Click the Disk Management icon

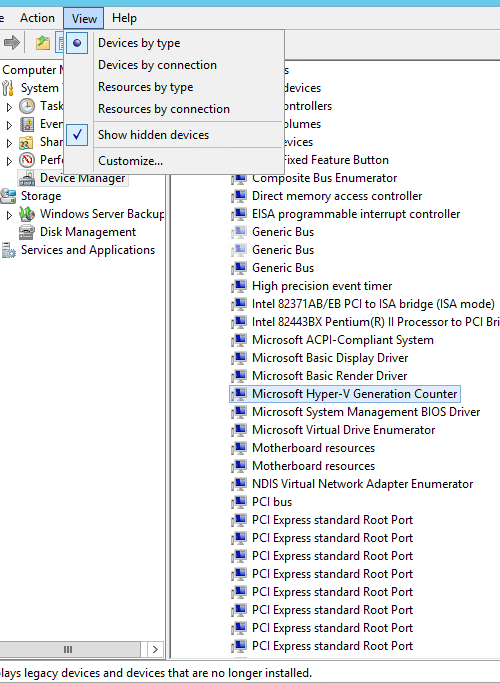pyautogui.click(x=27, y=232)
